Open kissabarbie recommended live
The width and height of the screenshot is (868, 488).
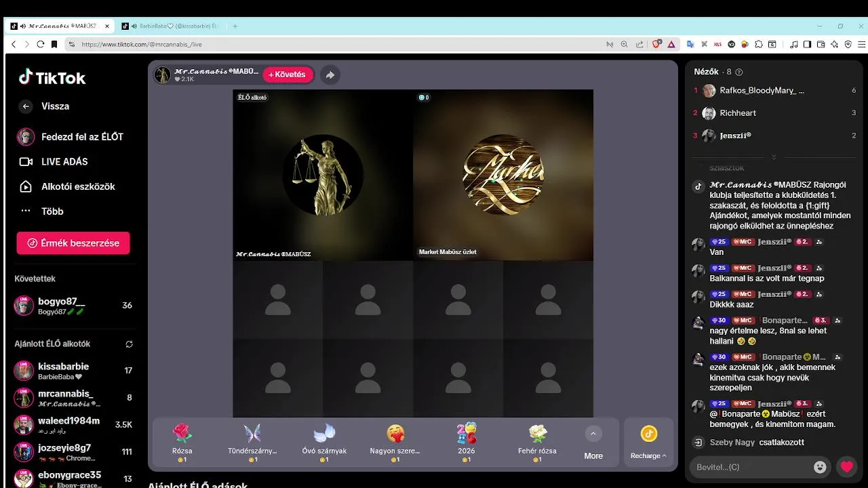tap(73, 371)
